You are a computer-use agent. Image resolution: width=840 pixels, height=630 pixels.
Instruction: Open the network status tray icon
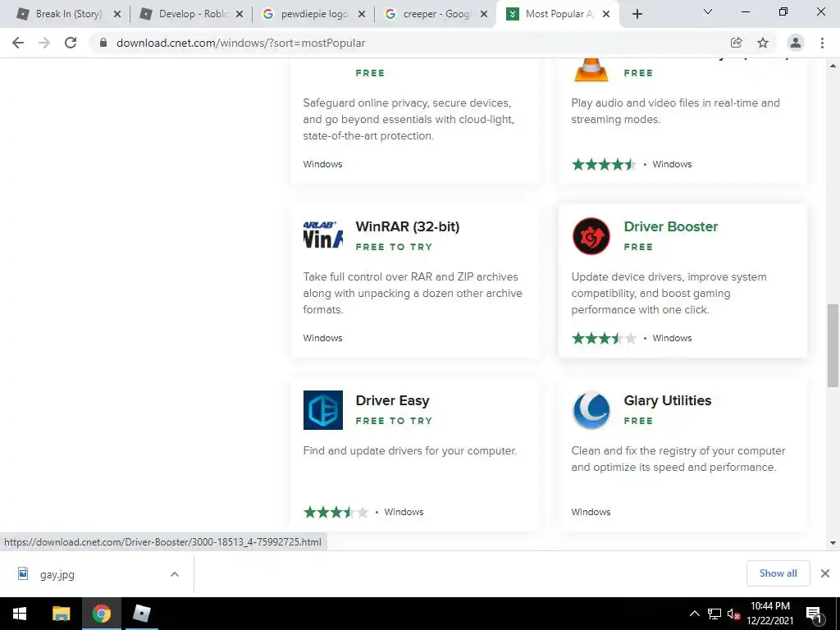point(714,614)
